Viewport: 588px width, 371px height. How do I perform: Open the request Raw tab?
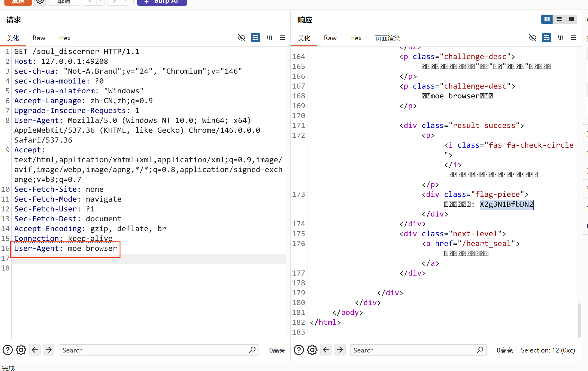(39, 38)
